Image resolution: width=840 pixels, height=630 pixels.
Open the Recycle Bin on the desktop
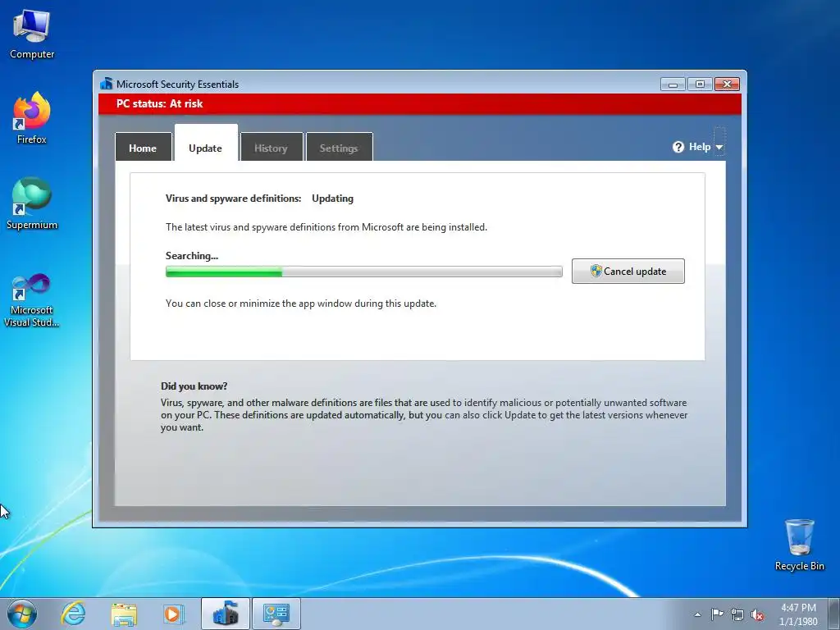(x=799, y=545)
